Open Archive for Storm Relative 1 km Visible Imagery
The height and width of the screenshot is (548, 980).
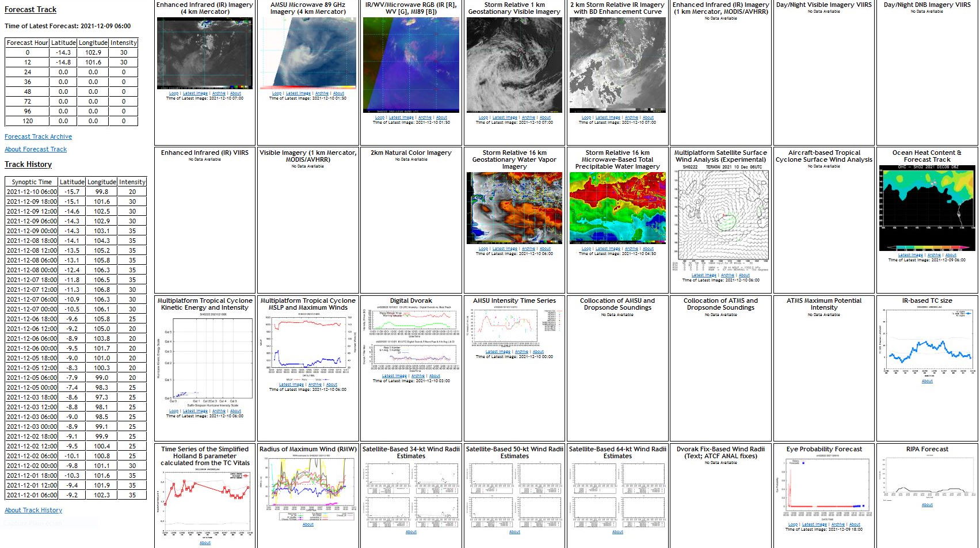tap(529, 117)
